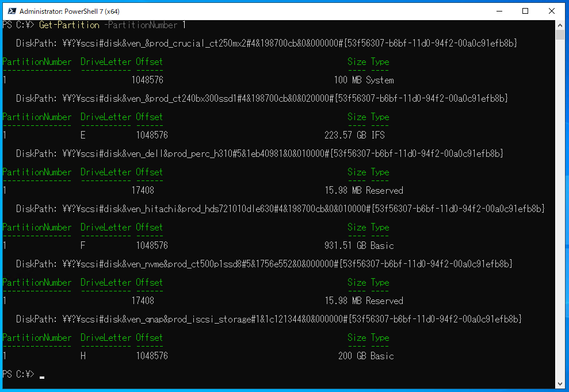Click the -PartitionNumber 1 parameter text
Viewport: 569px width, 392px height.
[146, 25]
